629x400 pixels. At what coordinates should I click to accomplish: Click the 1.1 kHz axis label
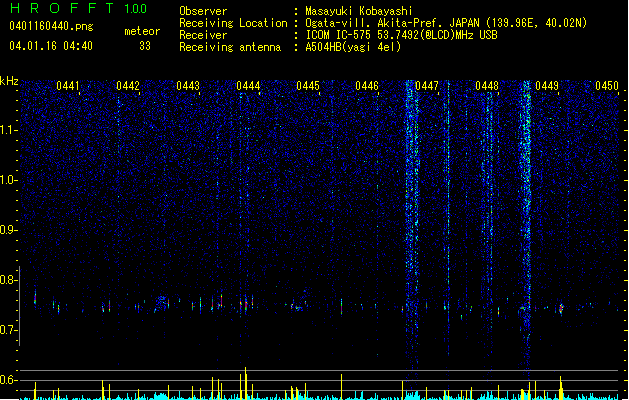pos(9,130)
